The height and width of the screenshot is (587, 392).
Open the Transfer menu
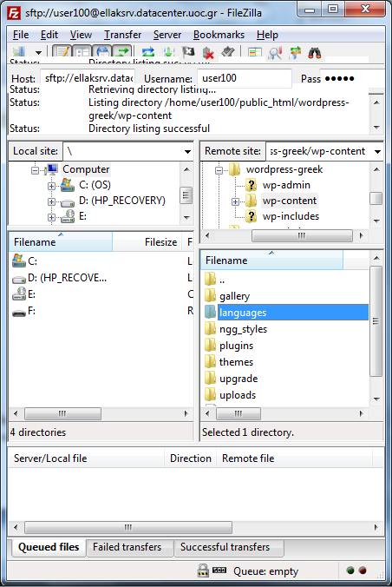click(x=122, y=35)
